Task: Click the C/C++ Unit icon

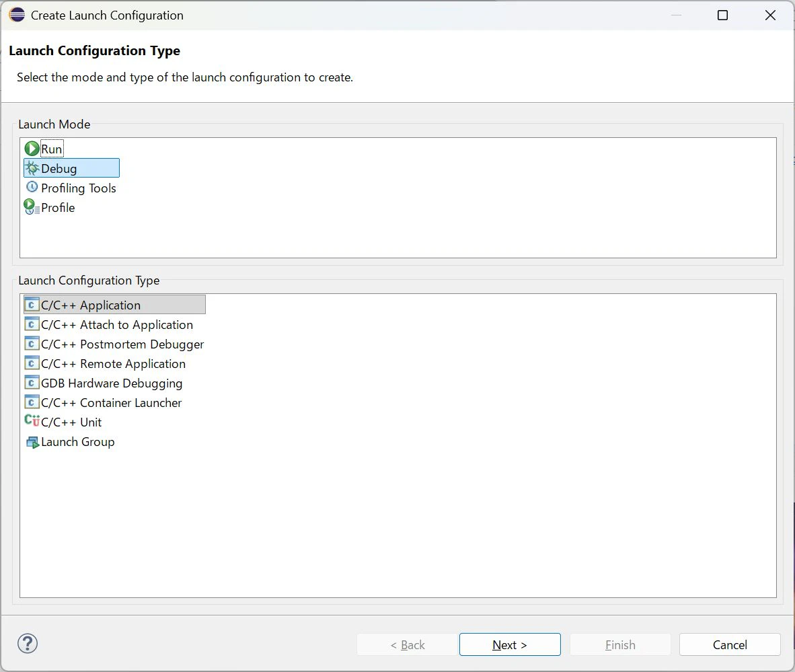Action: pyautogui.click(x=32, y=421)
